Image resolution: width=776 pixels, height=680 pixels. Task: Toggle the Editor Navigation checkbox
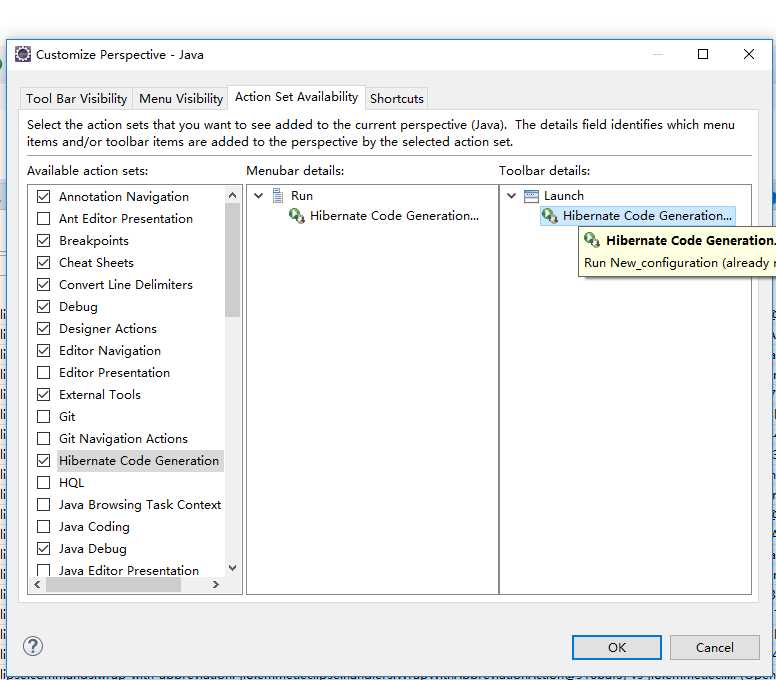click(44, 350)
